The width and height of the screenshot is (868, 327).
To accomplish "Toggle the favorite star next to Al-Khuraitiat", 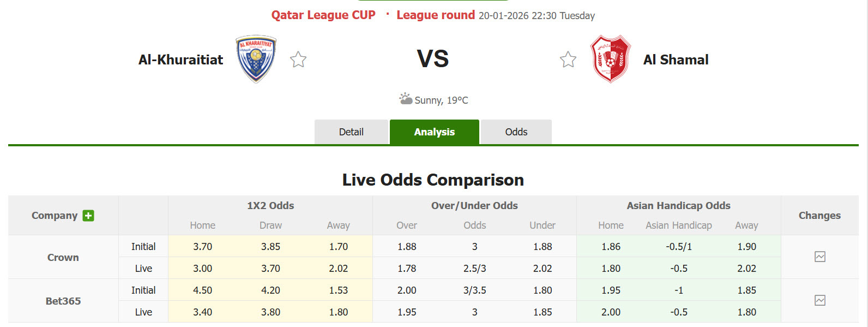I will (x=298, y=59).
